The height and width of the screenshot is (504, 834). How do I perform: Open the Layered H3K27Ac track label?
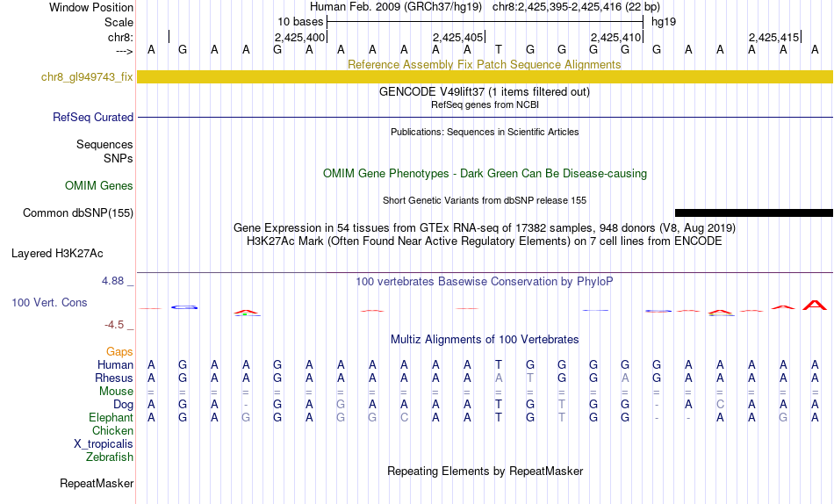click(x=57, y=254)
